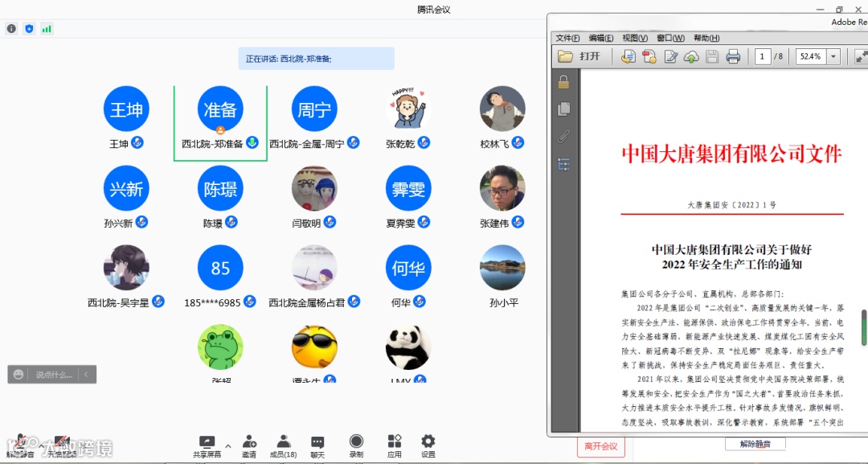868x464 pixels.
Task: Click the Adobe Reader open folder icon
Action: click(565, 56)
